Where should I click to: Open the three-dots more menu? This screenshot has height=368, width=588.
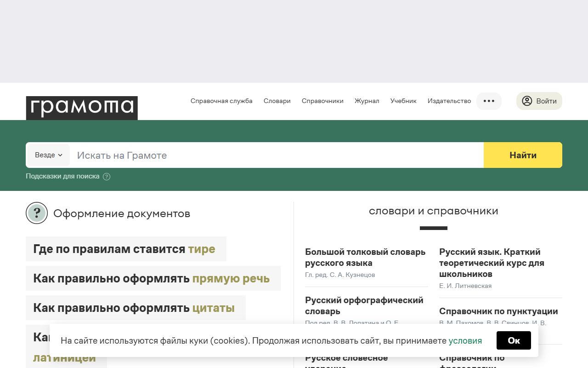pyautogui.click(x=489, y=101)
